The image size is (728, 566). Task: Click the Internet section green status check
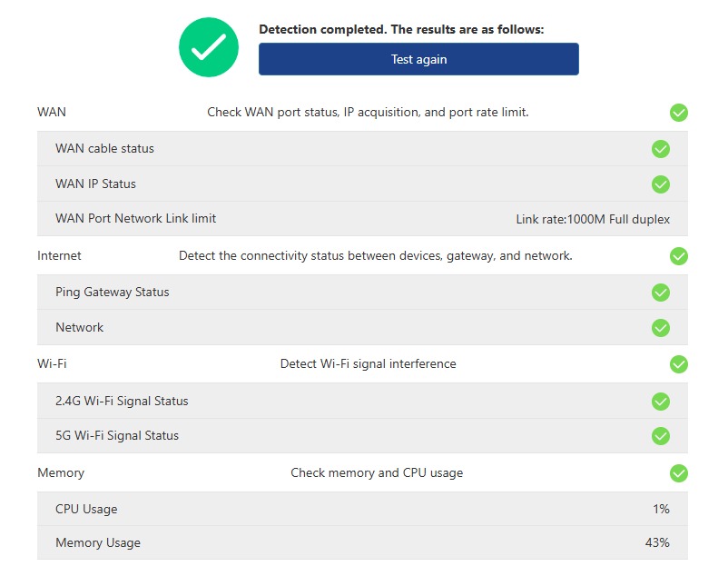pyautogui.click(x=679, y=256)
